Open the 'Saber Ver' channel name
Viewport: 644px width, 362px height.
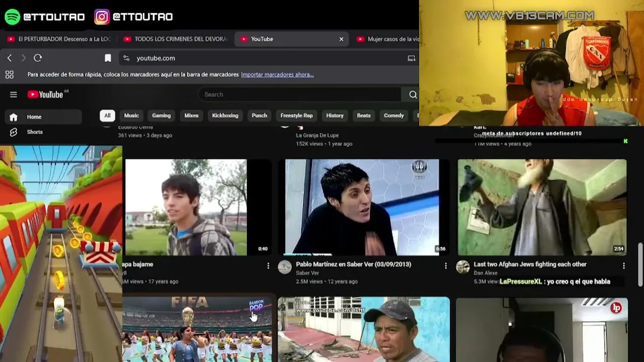click(307, 273)
